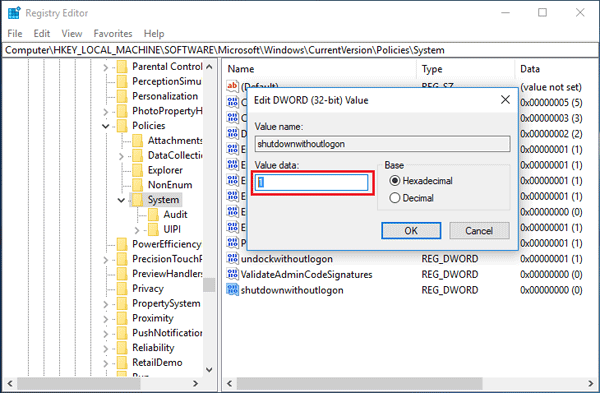Image resolution: width=600 pixels, height=393 pixels.
Task: Click the registry path address bar
Action: tap(300, 50)
